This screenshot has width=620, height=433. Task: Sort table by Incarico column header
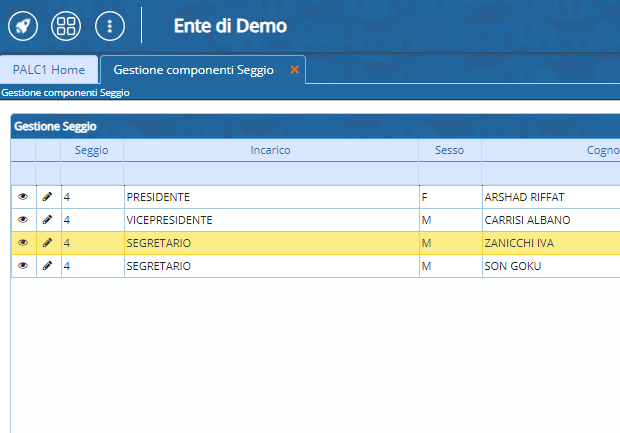[x=270, y=150]
